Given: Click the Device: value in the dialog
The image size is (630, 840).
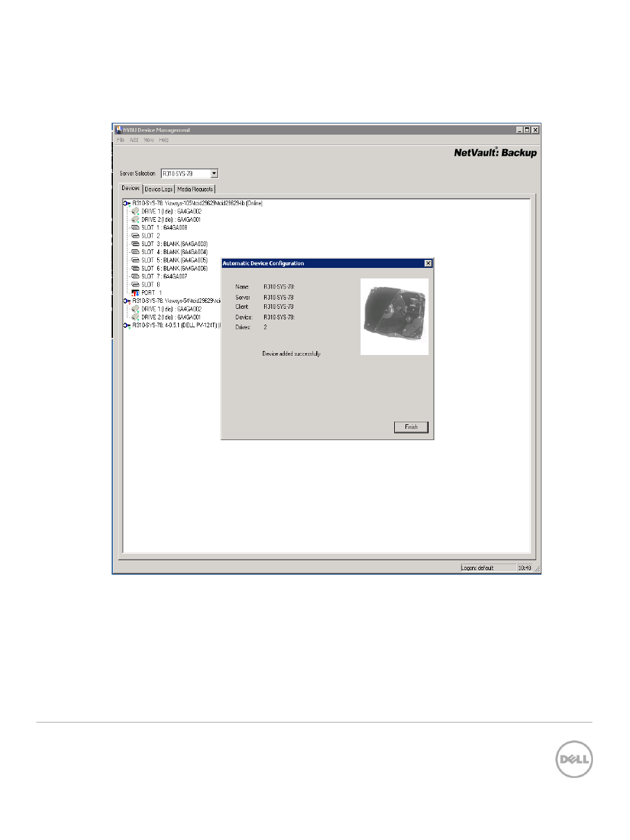Looking at the screenshot, I should (x=279, y=317).
